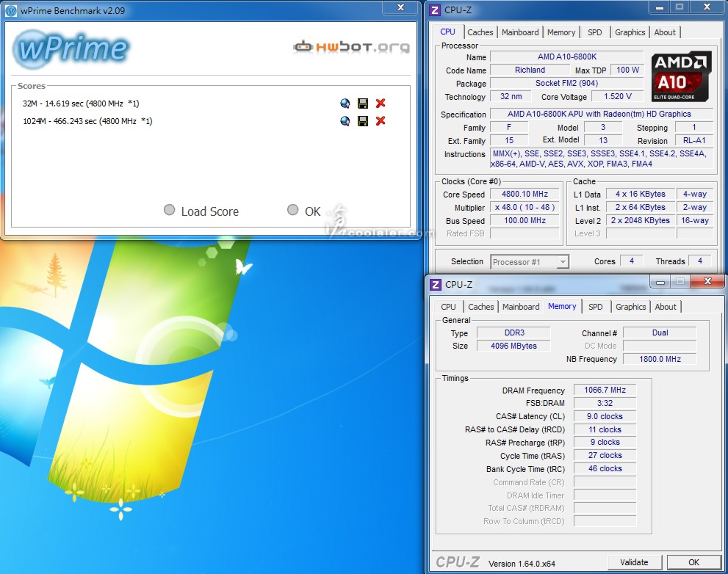Switch to Caches tab in lower CPU-Z window
This screenshot has height=574, width=728.
(481, 307)
